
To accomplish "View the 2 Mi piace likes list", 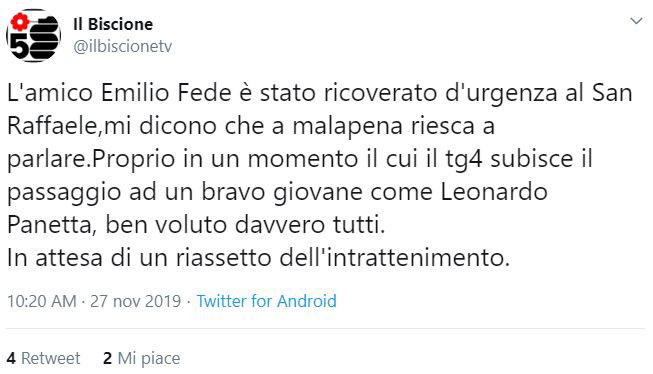I will (142, 358).
